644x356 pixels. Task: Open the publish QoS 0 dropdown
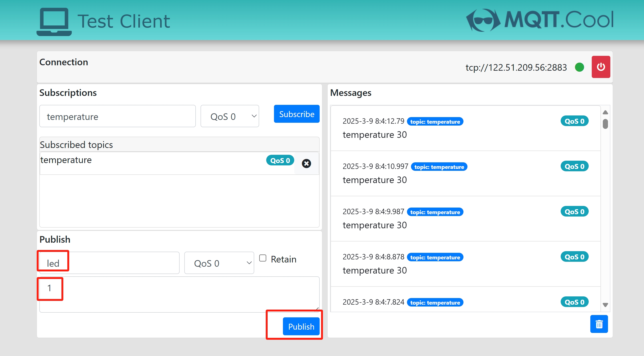point(219,263)
